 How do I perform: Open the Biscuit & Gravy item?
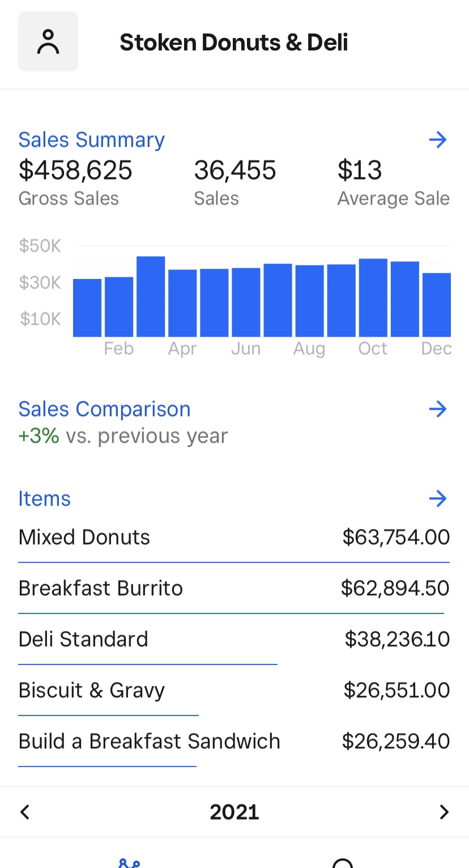[x=234, y=690]
